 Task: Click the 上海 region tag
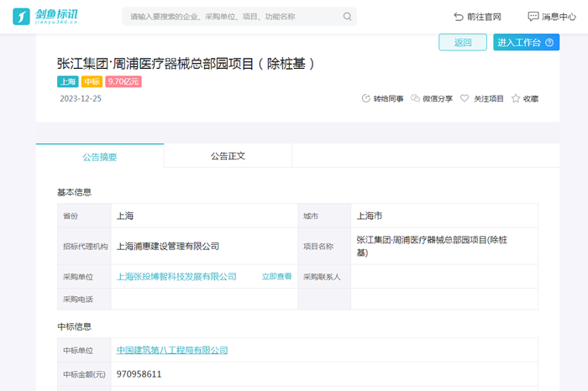pyautogui.click(x=68, y=82)
